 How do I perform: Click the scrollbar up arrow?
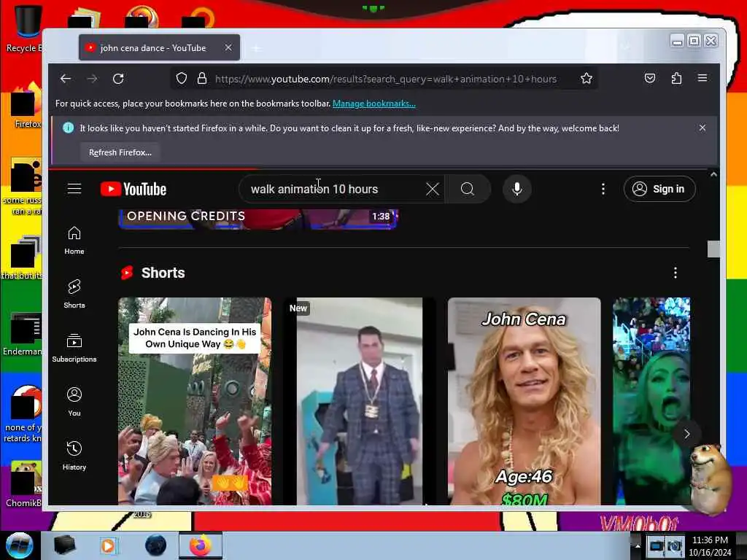(713, 175)
